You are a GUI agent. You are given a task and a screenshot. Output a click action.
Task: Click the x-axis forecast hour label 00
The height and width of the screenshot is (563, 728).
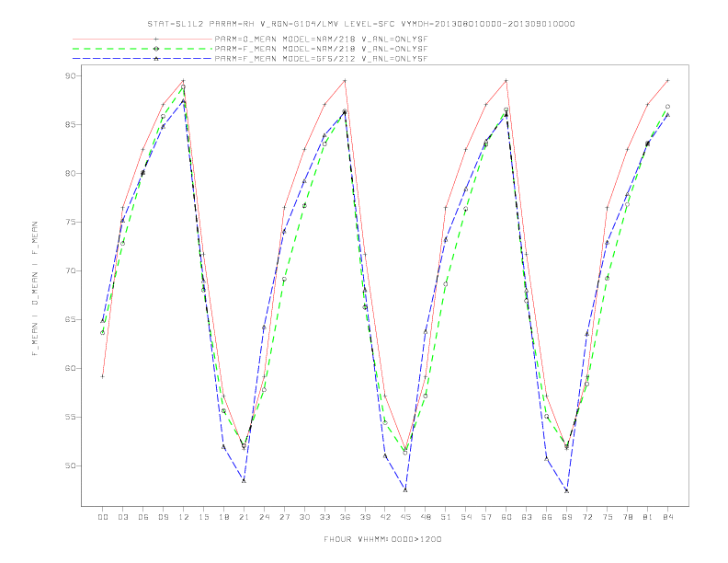pyautogui.click(x=103, y=517)
